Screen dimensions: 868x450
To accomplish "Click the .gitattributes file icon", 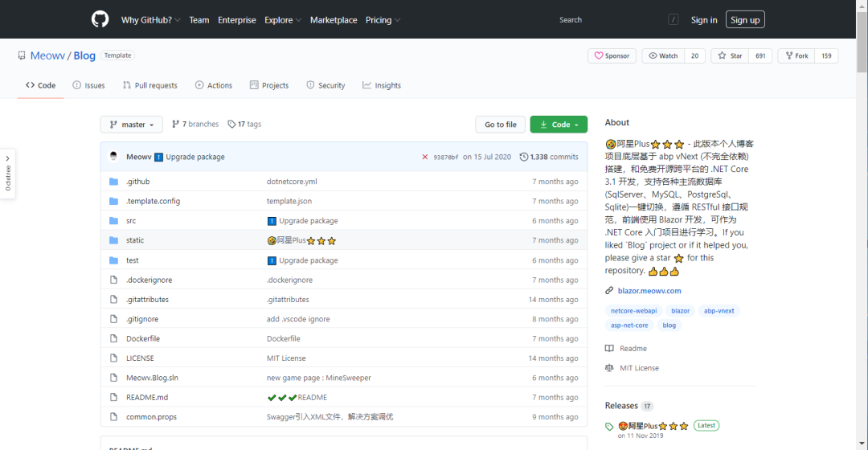I will coord(113,300).
